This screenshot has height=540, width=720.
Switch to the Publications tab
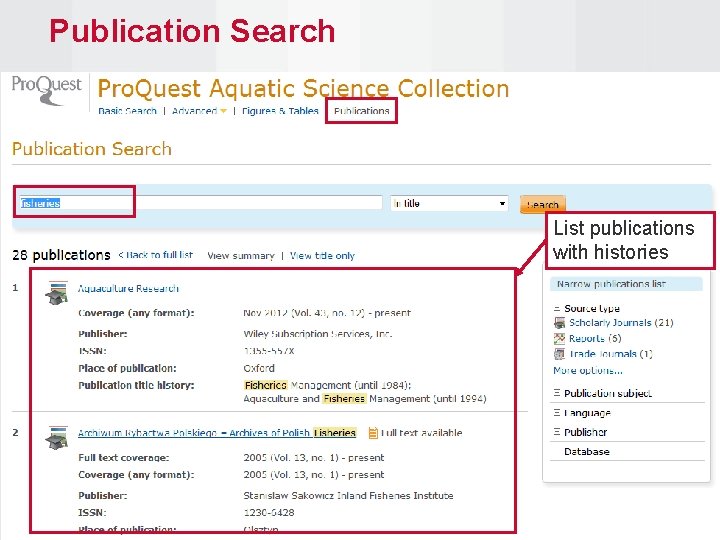(361, 111)
